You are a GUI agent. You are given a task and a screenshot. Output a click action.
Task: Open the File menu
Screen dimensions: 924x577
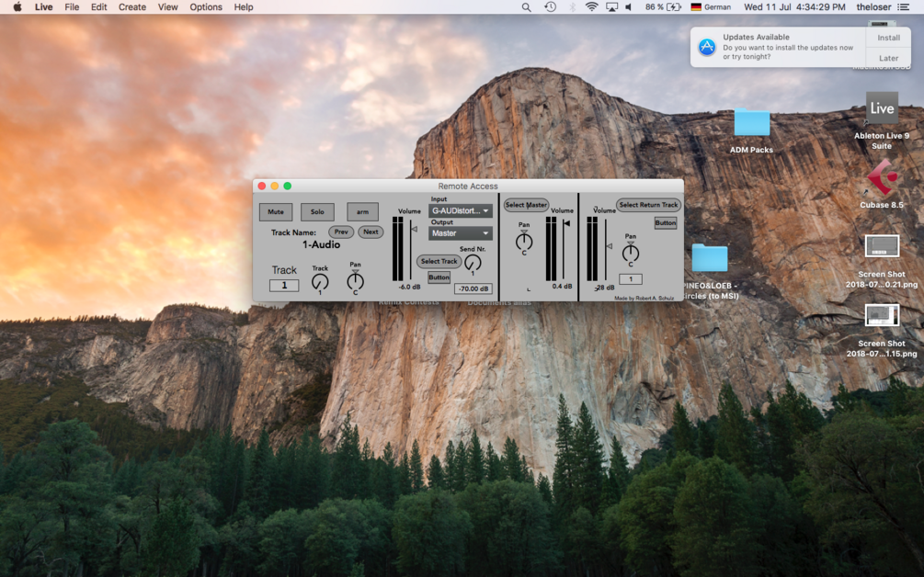pyautogui.click(x=72, y=7)
